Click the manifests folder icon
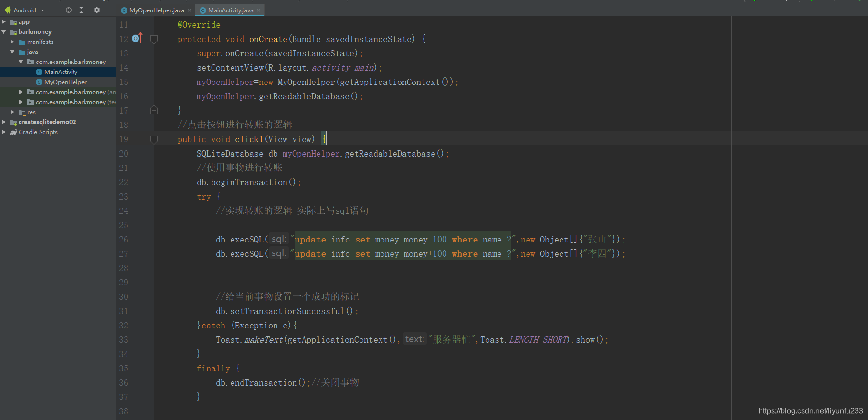Screen dimensions: 868x420 pyautogui.click(x=22, y=42)
